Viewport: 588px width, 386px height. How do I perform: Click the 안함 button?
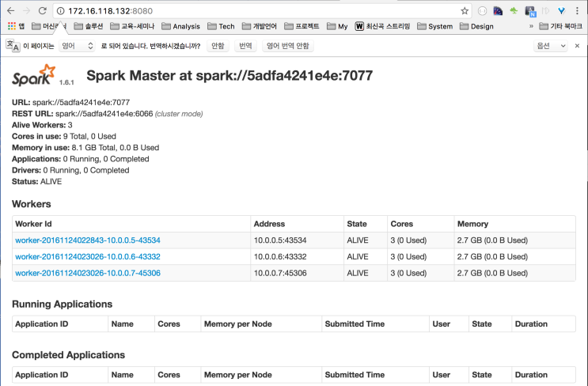pos(218,46)
